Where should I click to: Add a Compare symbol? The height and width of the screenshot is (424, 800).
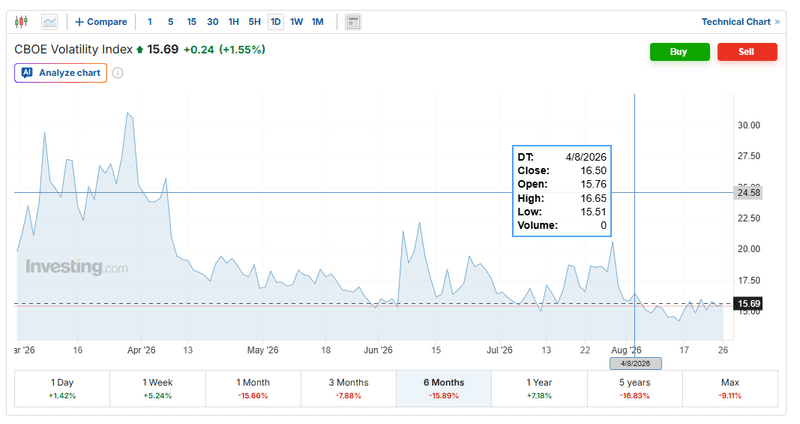pyautogui.click(x=101, y=22)
